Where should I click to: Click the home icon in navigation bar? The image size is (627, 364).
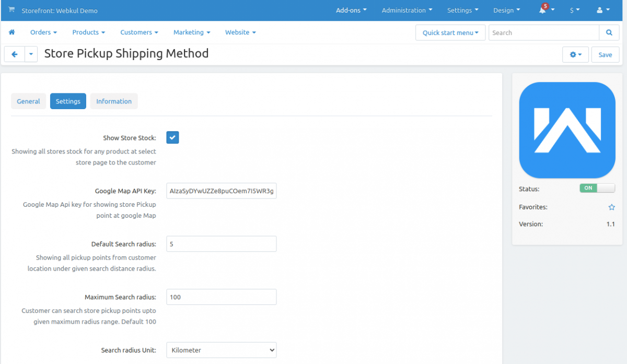[11, 32]
